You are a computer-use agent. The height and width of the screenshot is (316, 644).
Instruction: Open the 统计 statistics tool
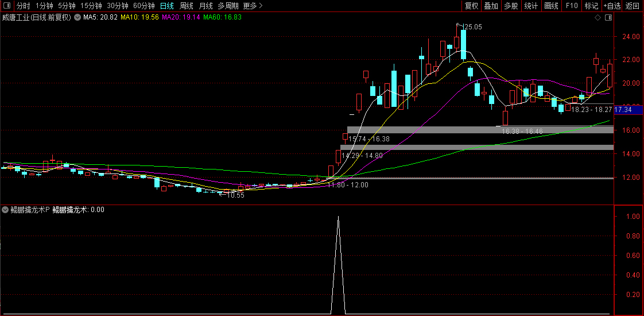pyautogui.click(x=531, y=6)
